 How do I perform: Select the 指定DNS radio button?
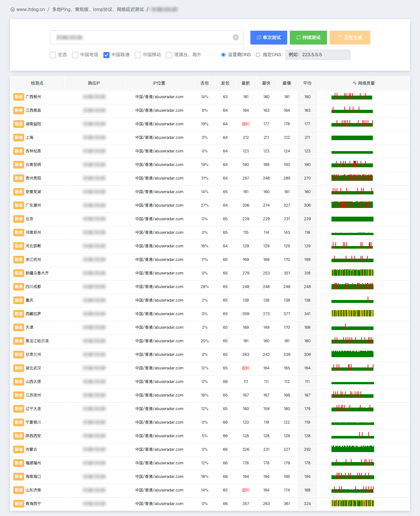(258, 55)
